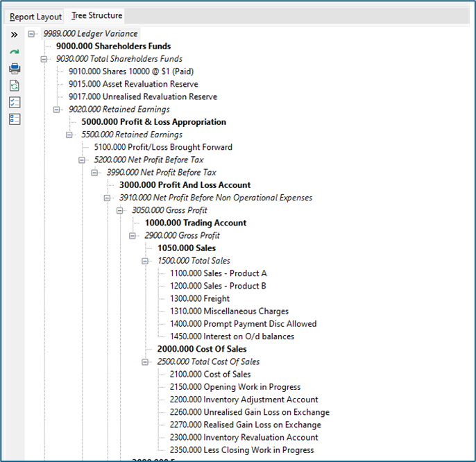
Task: Collapse the 5500.000 Retained Earnings node
Action: (69, 135)
